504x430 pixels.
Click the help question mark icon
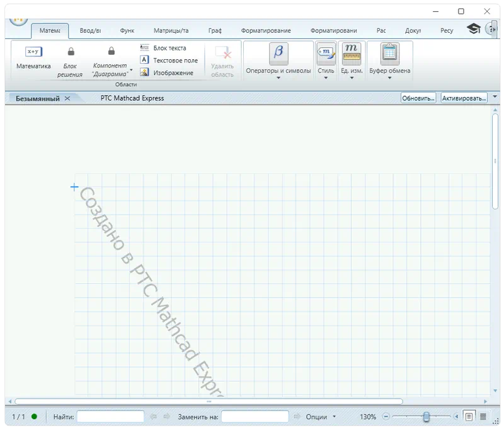491,29
